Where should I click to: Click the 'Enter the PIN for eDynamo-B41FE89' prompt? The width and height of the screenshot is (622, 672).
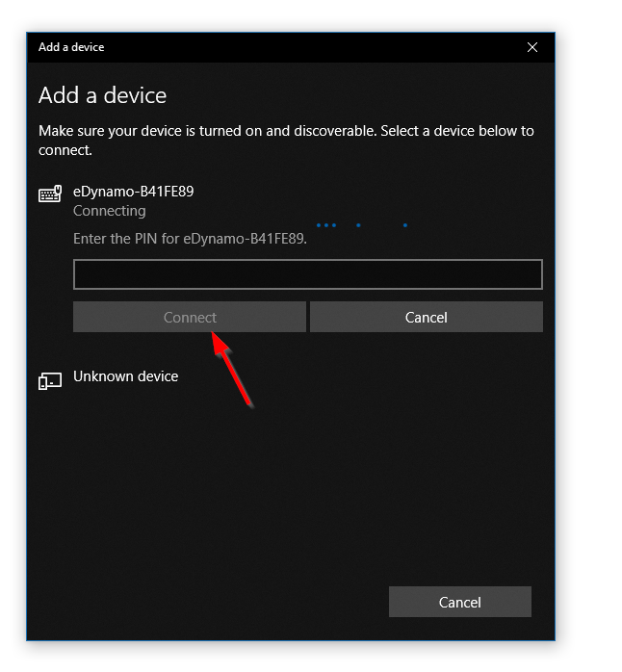[x=190, y=238]
